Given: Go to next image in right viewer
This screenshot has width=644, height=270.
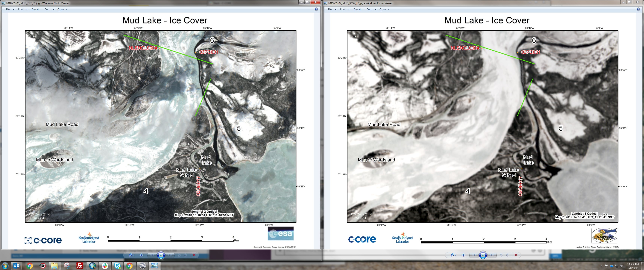Looking at the screenshot, I should 492,255.
